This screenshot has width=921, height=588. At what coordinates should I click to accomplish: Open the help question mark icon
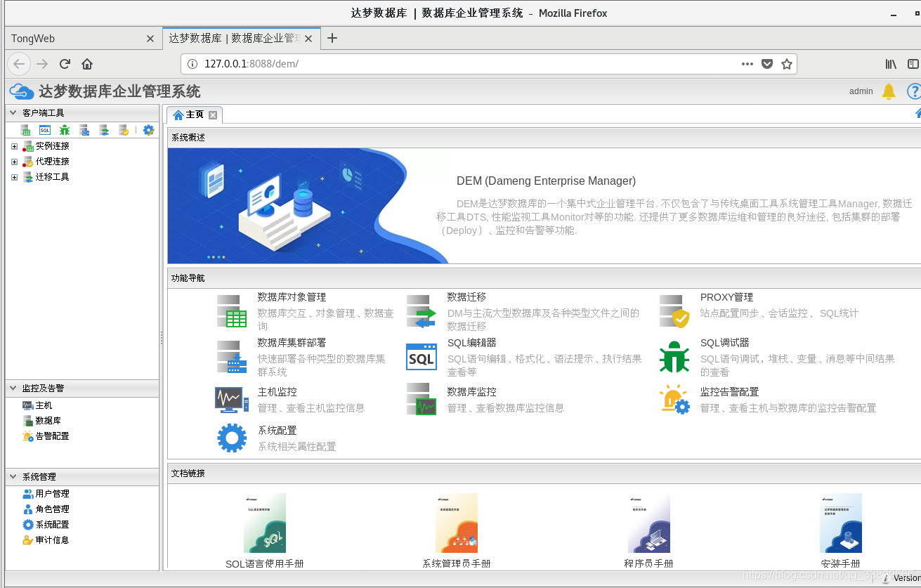coord(914,91)
